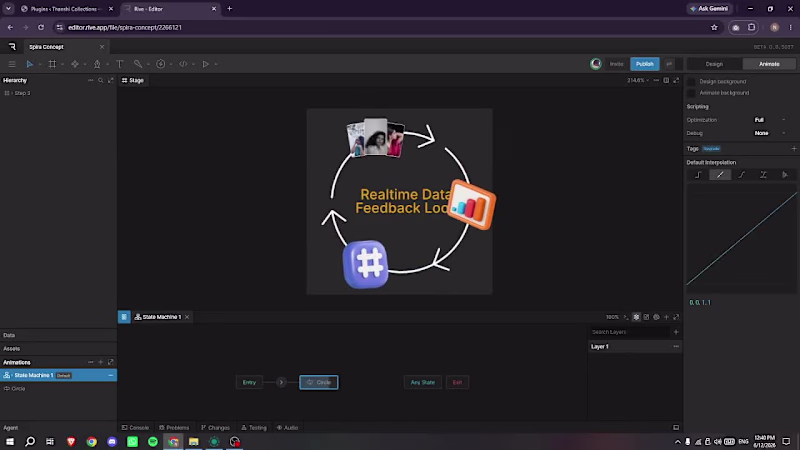Toggle Stage split view icon
The width and height of the screenshot is (800, 450).
pos(666,81)
